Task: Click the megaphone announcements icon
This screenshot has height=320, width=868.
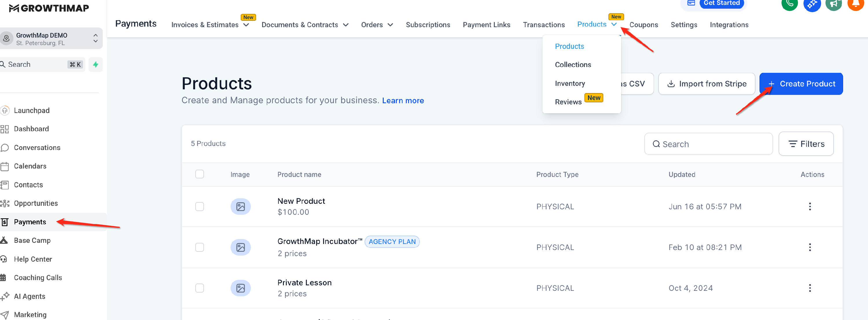Action: coord(833,4)
